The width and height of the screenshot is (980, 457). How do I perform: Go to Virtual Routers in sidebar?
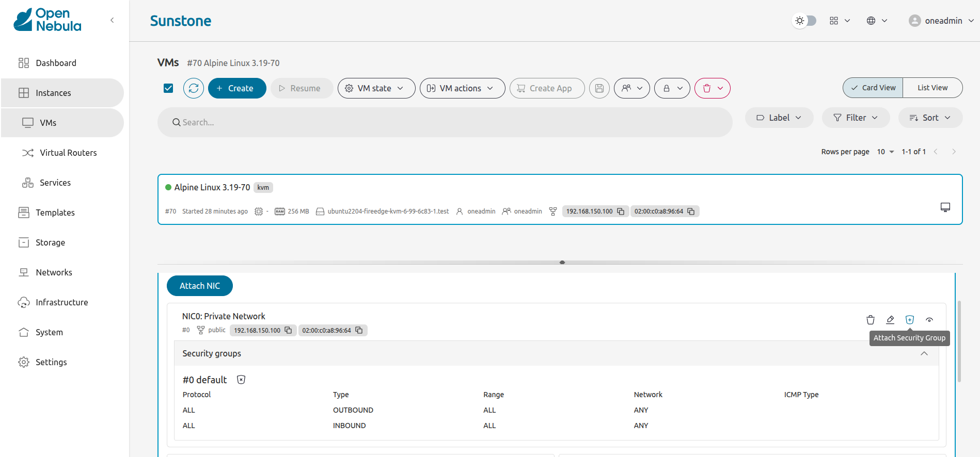point(68,153)
